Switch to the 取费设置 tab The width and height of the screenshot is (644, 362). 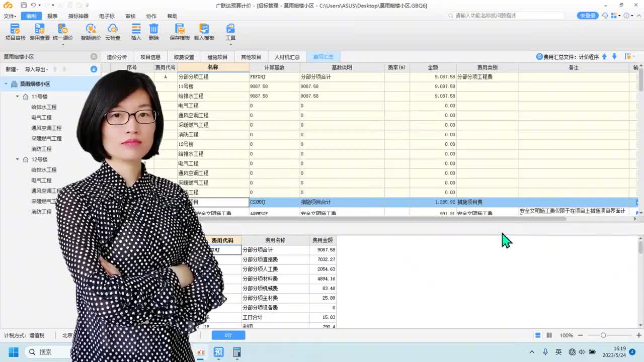184,57
